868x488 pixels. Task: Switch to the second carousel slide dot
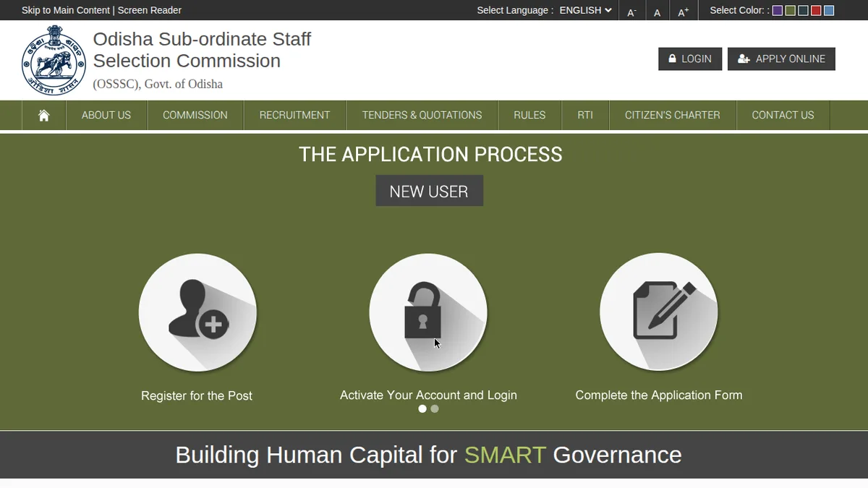tap(435, 408)
